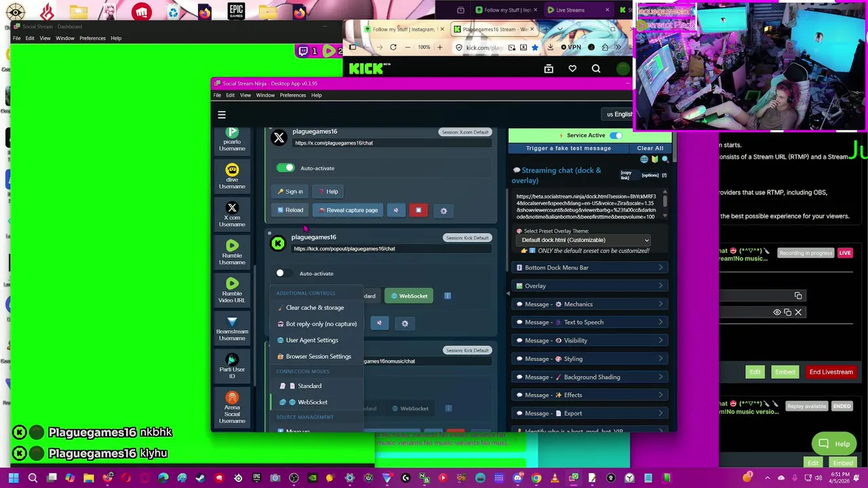Image resolution: width=868 pixels, height=488 pixels.
Task: Mute the Kick plaguegames16 source
Action: pyautogui.click(x=379, y=323)
